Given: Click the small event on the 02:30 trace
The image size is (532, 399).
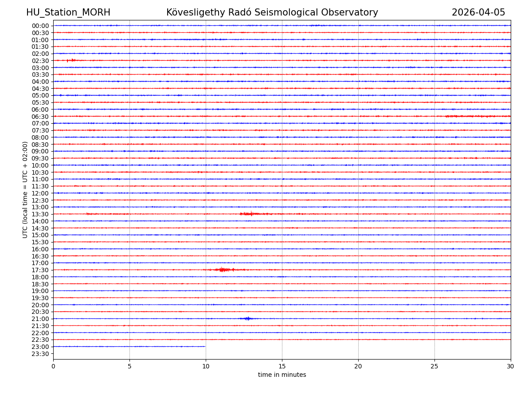Looking at the screenshot, I should [72, 60].
